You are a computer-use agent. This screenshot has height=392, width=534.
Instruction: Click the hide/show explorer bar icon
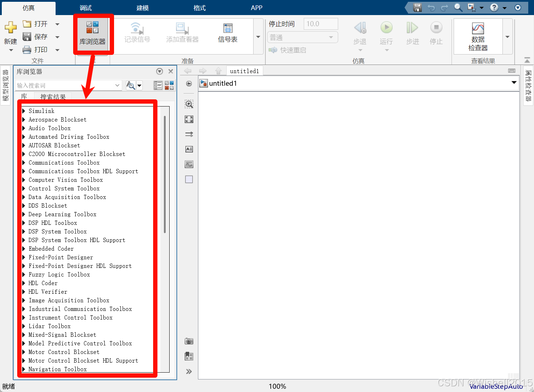tap(189, 84)
